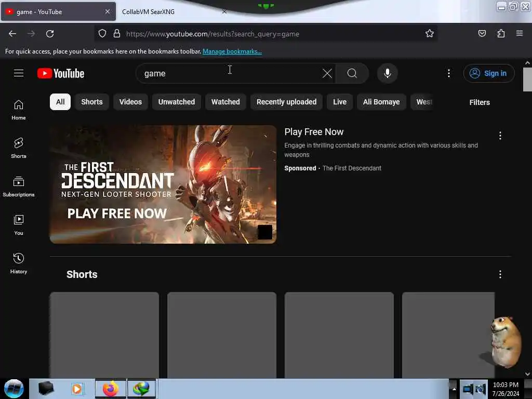Switch to the game - YouTube tab
This screenshot has height=399, width=532.
point(58,12)
